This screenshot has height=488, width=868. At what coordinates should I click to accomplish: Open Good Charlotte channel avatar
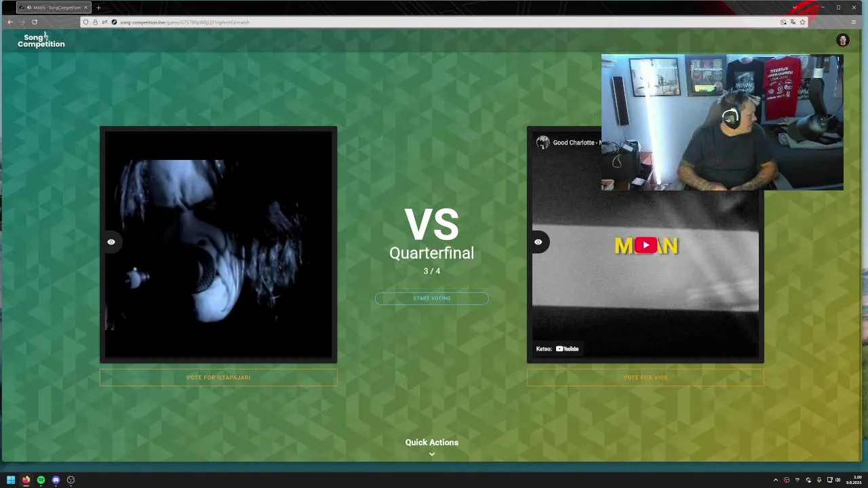tap(542, 142)
